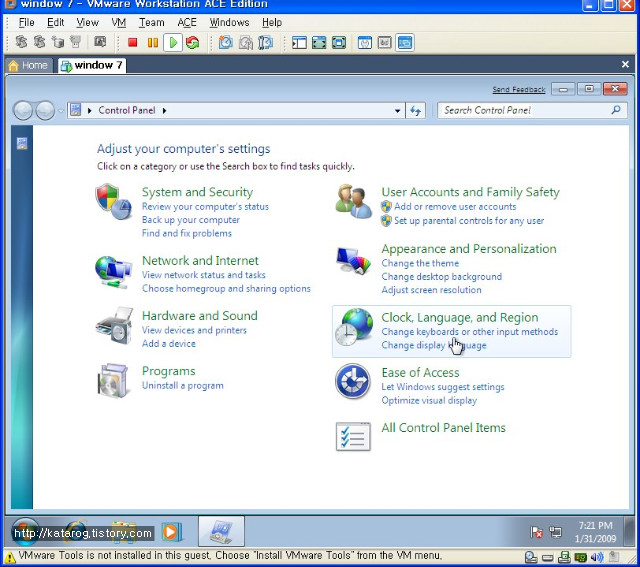The height and width of the screenshot is (567, 640).
Task: Click the Appearance and Personalization monitor icon
Action: pyautogui.click(x=353, y=260)
